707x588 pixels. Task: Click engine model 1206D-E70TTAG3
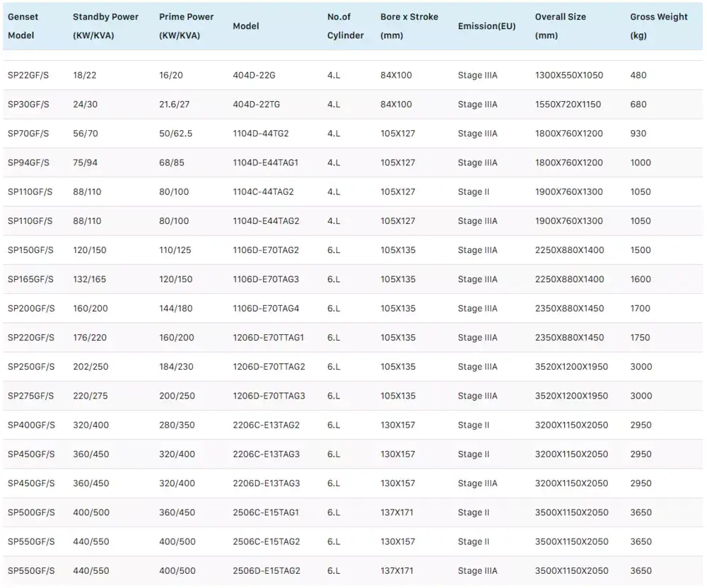(x=269, y=396)
